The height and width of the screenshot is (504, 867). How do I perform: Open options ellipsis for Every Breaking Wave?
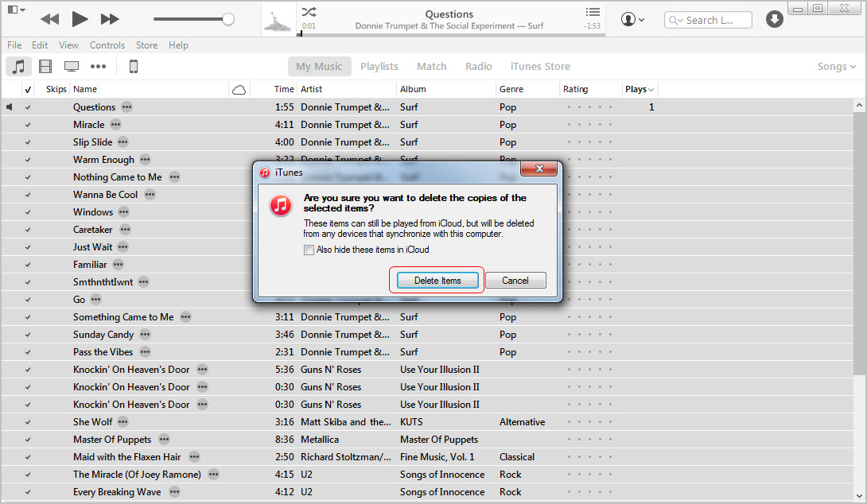pos(174,492)
